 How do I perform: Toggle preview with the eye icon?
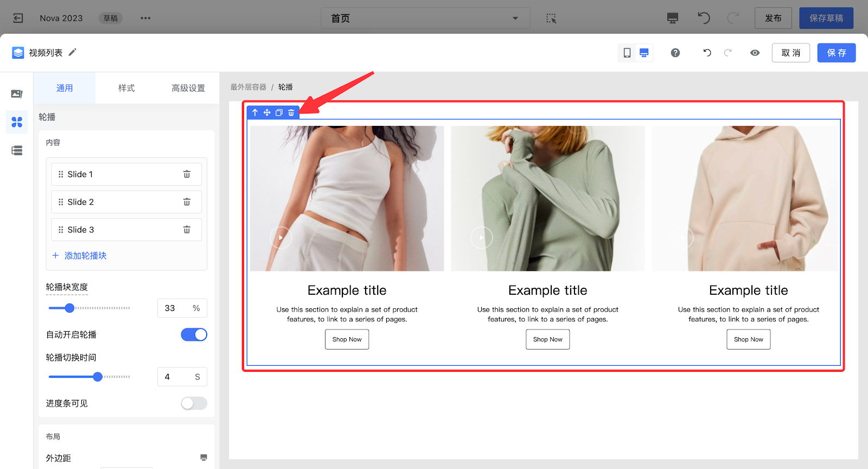(755, 53)
